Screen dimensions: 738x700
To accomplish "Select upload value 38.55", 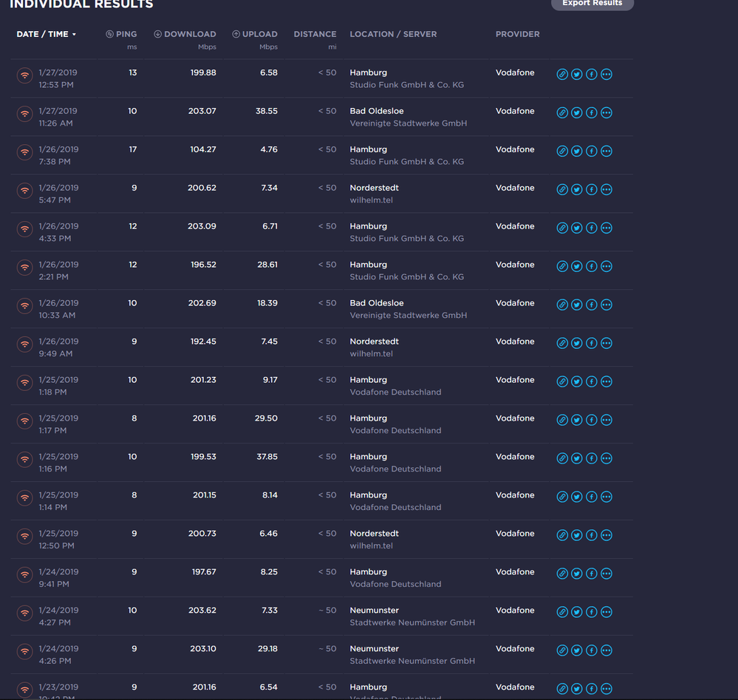I will 267,111.
